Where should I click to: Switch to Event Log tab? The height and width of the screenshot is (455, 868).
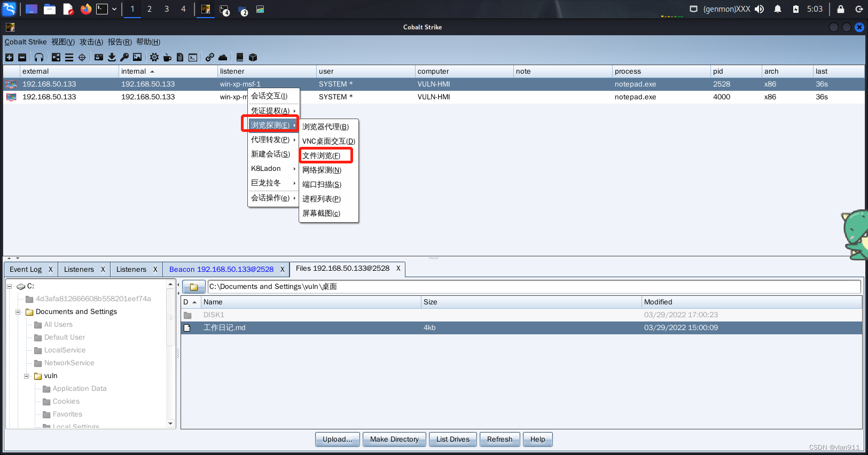26,269
